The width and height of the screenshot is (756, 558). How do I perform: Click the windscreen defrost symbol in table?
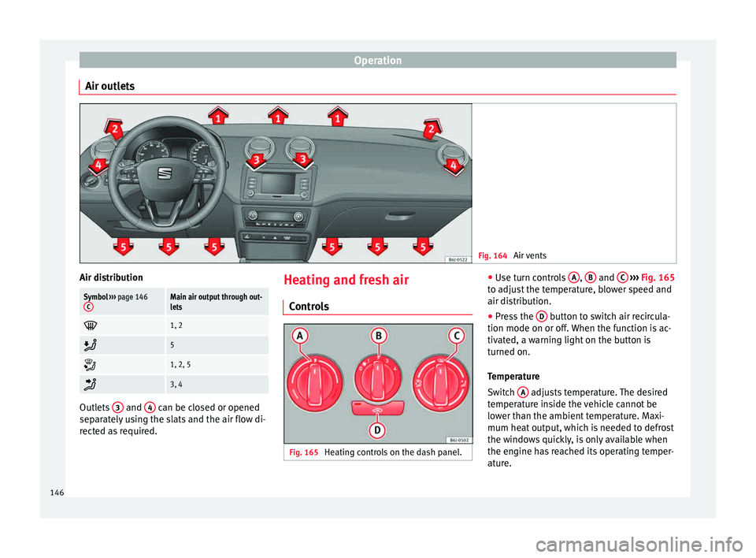[x=90, y=325]
